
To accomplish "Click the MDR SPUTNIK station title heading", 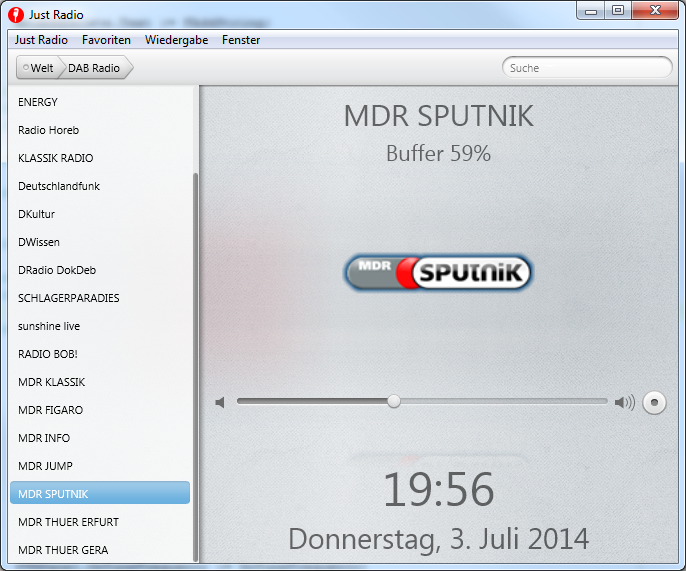I will (x=438, y=116).
